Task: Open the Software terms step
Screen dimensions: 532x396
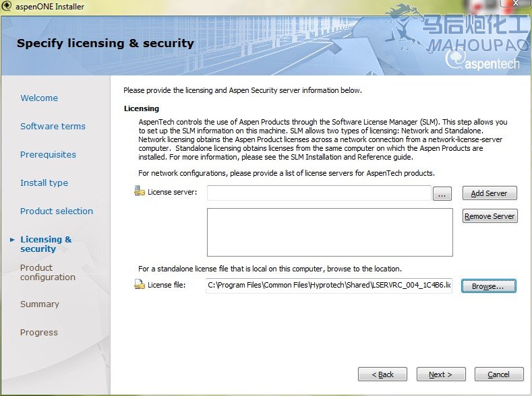Action: [53, 127]
